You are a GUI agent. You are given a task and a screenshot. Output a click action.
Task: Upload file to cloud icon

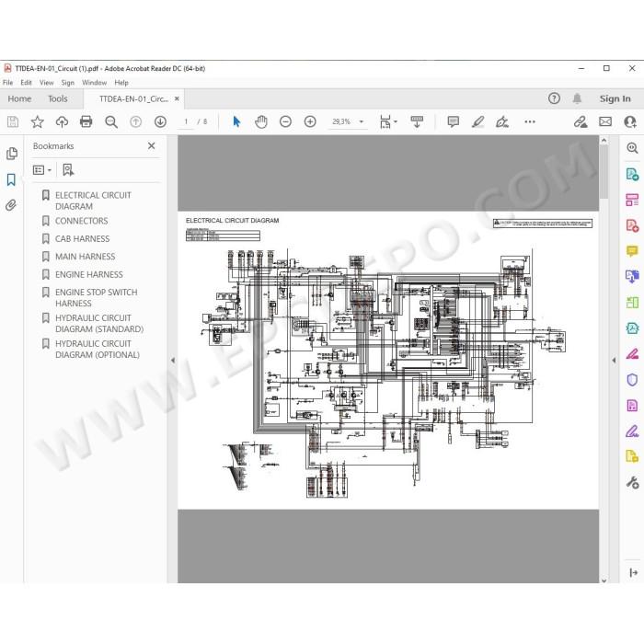tap(62, 121)
